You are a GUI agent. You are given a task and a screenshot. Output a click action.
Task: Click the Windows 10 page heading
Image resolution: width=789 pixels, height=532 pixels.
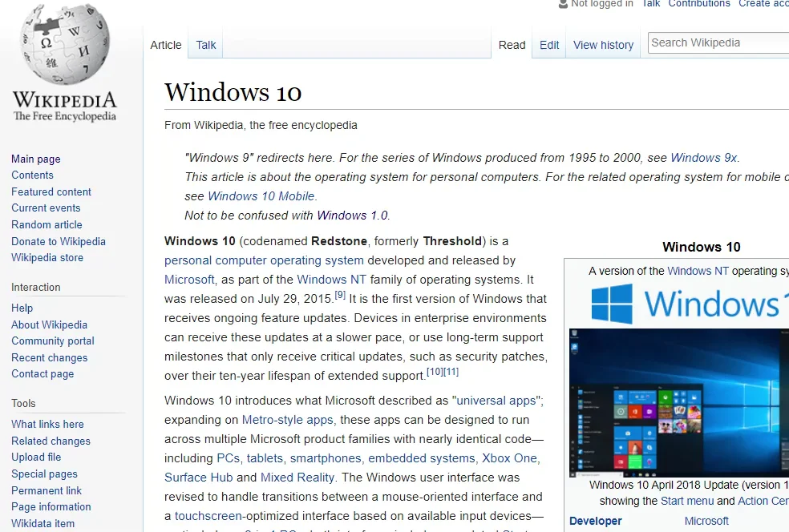point(233,92)
